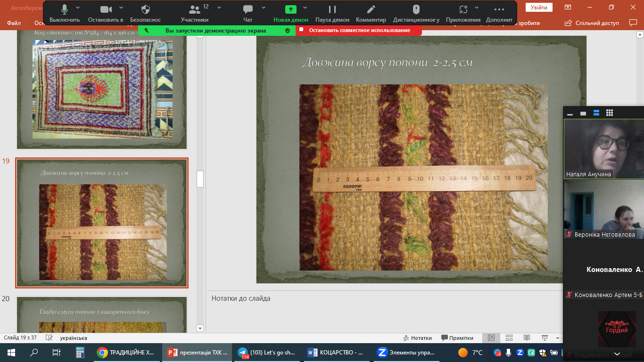Image resolution: width=644 pixels, height=362 pixels.
Task: Click Остановить совместное использование button
Action: pos(359,30)
